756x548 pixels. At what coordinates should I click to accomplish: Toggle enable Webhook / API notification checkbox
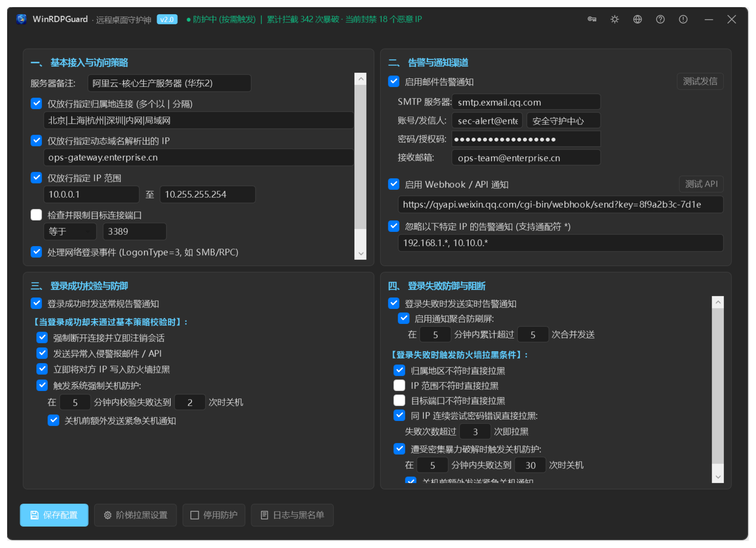pos(394,184)
